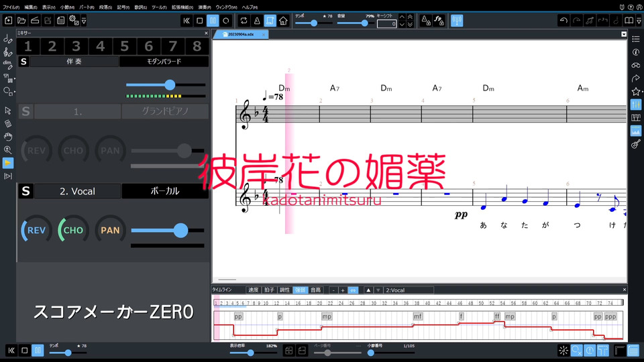Click the 伴奏 track label
Screen dimensions: 644x362
74,62
